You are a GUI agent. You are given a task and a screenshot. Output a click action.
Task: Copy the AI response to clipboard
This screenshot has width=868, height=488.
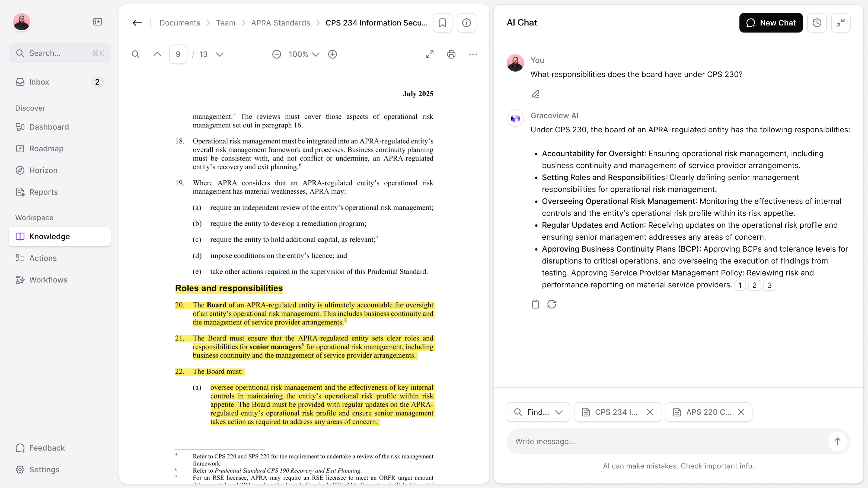pyautogui.click(x=535, y=304)
